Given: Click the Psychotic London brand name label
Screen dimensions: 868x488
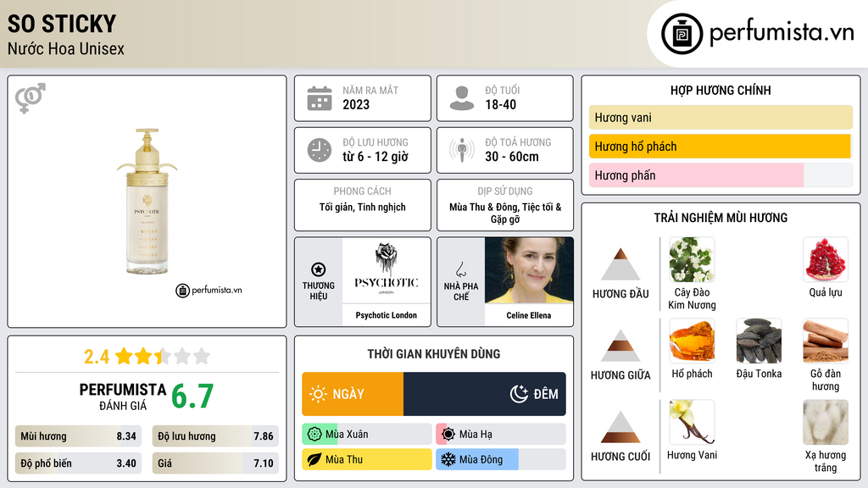Looking at the screenshot, I should pos(387,315).
